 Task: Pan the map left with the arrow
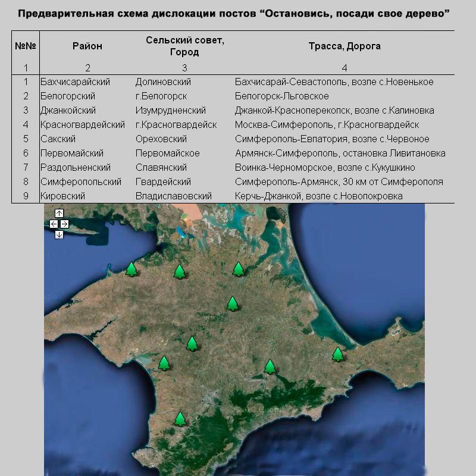(x=54, y=224)
